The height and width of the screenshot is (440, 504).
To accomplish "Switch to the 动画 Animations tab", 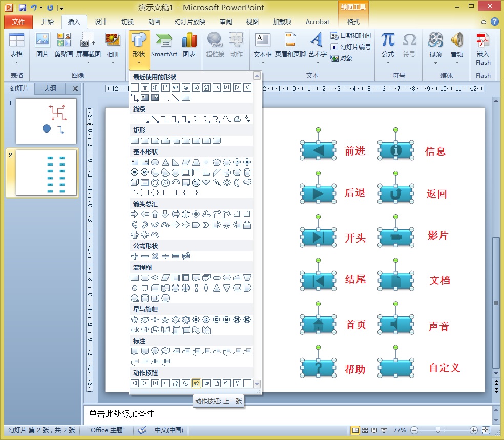I will [x=154, y=21].
